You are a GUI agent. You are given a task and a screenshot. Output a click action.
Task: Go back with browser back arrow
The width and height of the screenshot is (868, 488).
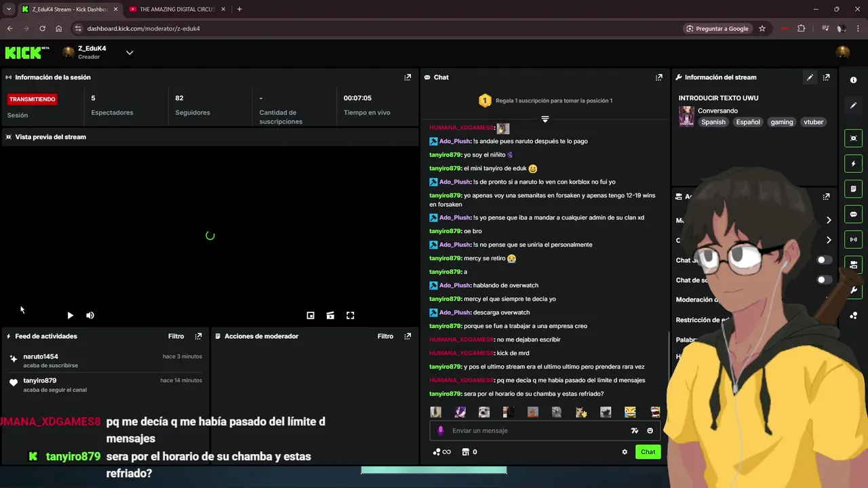point(9,28)
